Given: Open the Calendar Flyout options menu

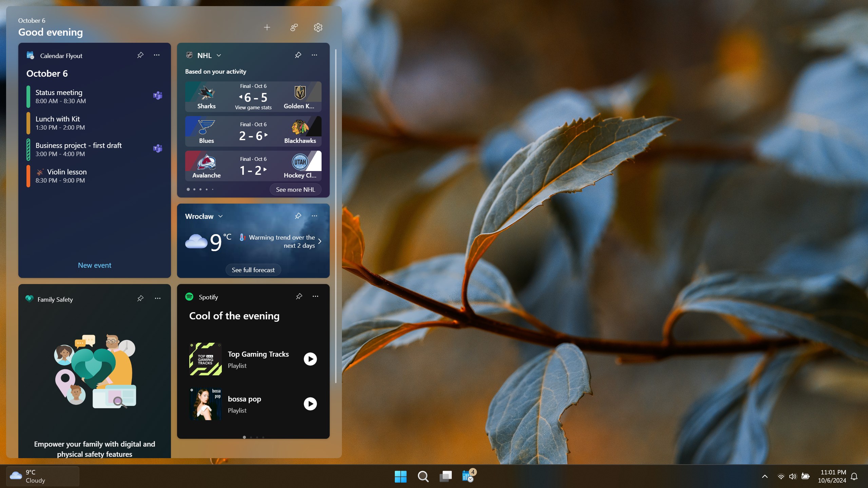Looking at the screenshot, I should tap(156, 55).
